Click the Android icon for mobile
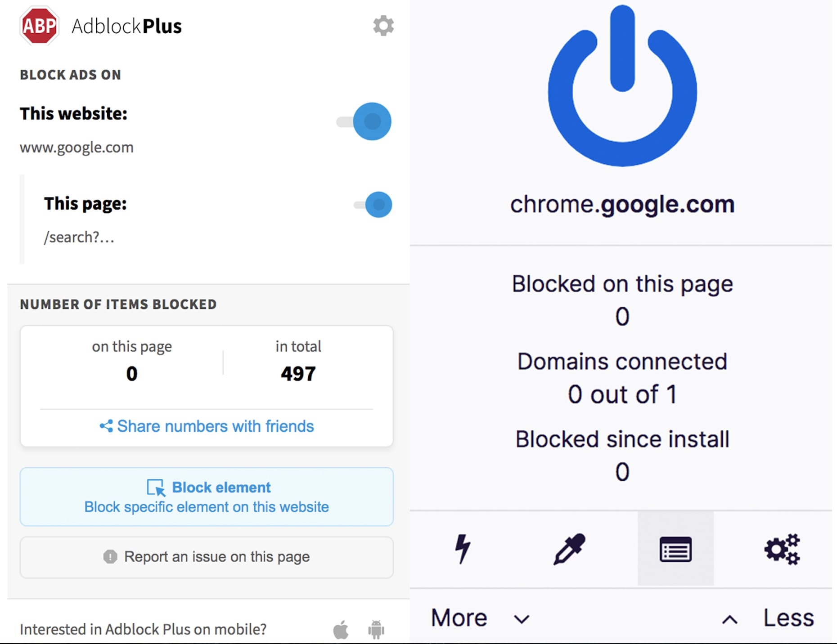 tap(376, 629)
